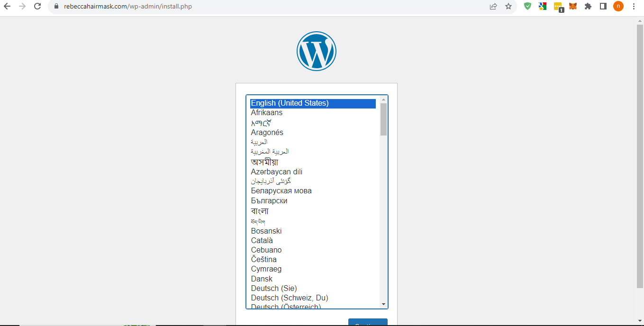Screen dimensions: 644x326
Task: Select Čeština language
Action: coord(313,260)
